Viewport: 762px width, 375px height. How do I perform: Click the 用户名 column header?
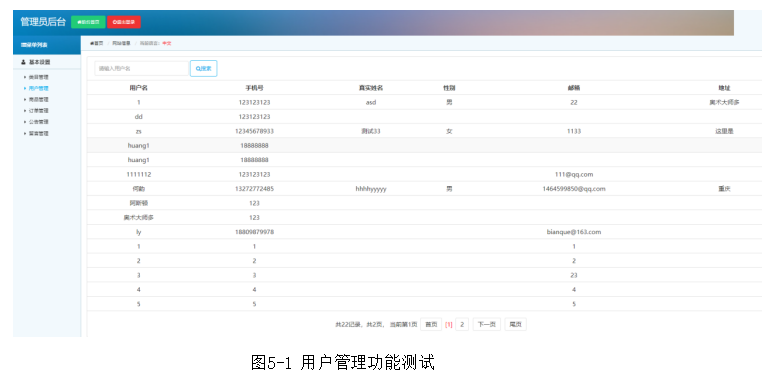coord(139,88)
